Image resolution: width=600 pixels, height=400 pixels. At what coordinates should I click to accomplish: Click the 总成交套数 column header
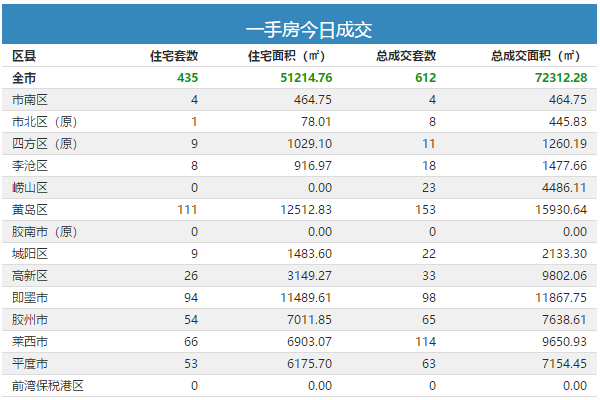(x=406, y=56)
